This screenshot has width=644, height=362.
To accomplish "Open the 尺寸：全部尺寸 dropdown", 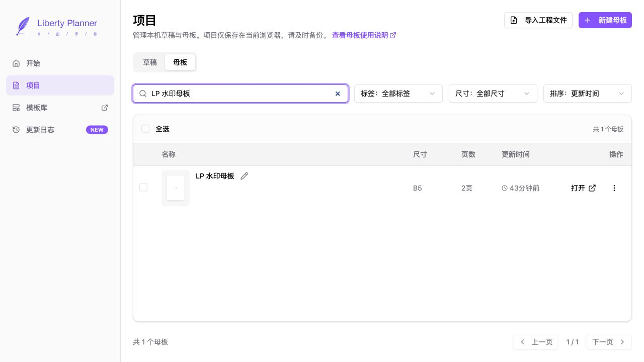I will 493,94.
